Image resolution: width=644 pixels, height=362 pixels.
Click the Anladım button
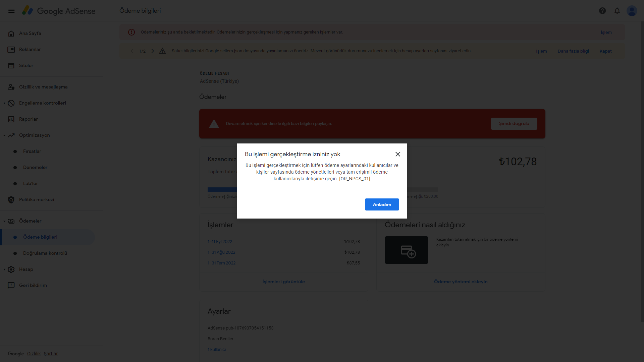click(x=382, y=204)
